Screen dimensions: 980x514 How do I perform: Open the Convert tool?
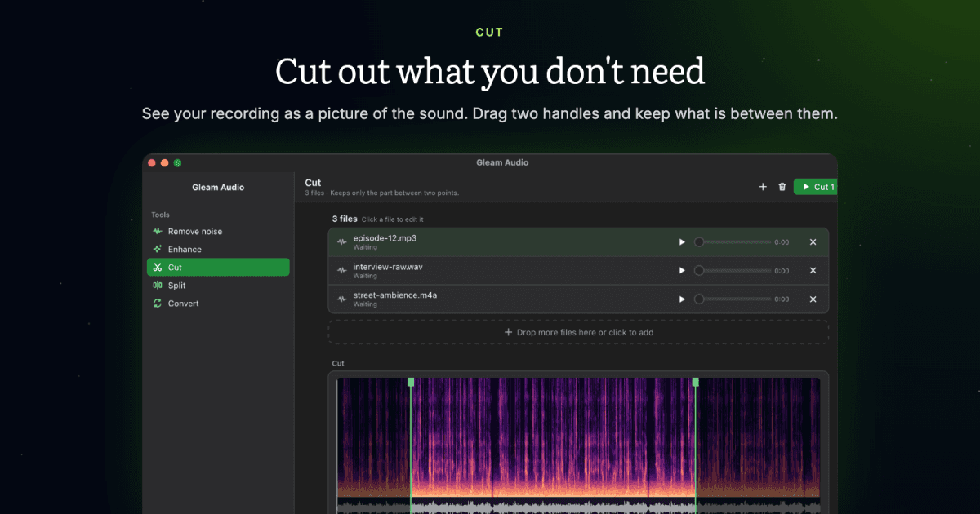[217, 304]
